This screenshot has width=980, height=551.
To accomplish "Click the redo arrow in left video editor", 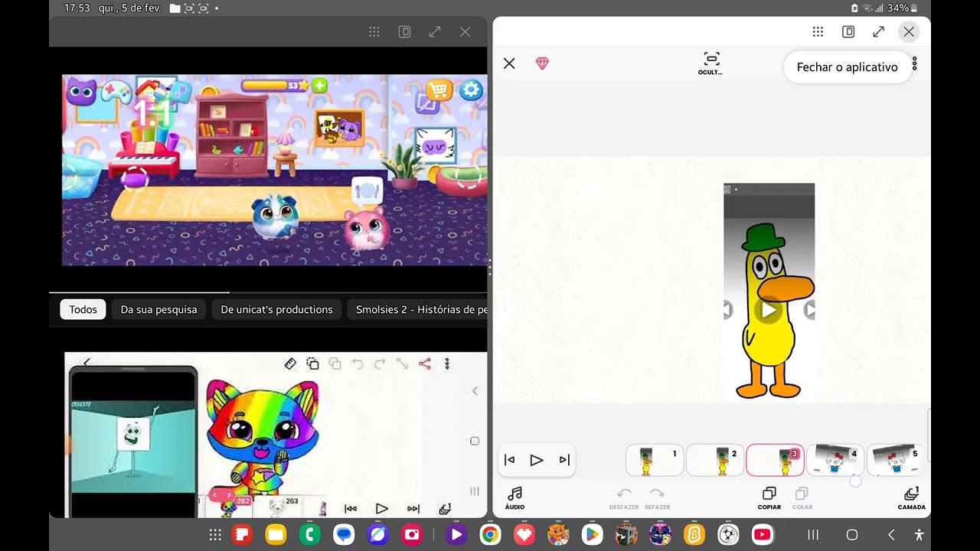I will click(x=380, y=364).
